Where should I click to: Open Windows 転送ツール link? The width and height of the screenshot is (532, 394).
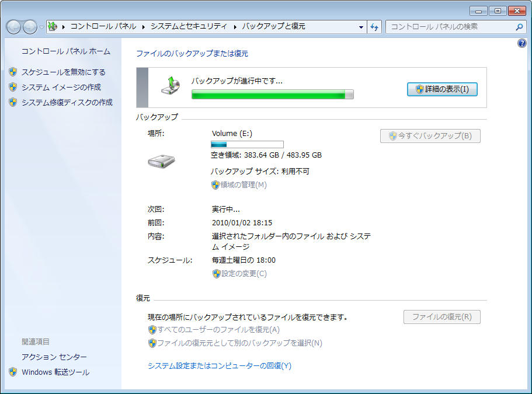point(55,372)
